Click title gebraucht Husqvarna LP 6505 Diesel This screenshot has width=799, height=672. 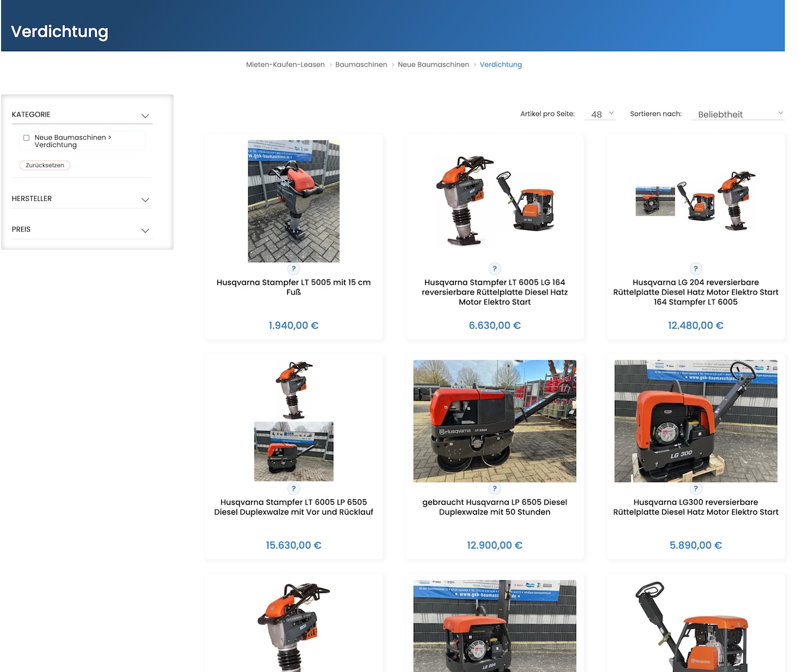click(x=494, y=507)
